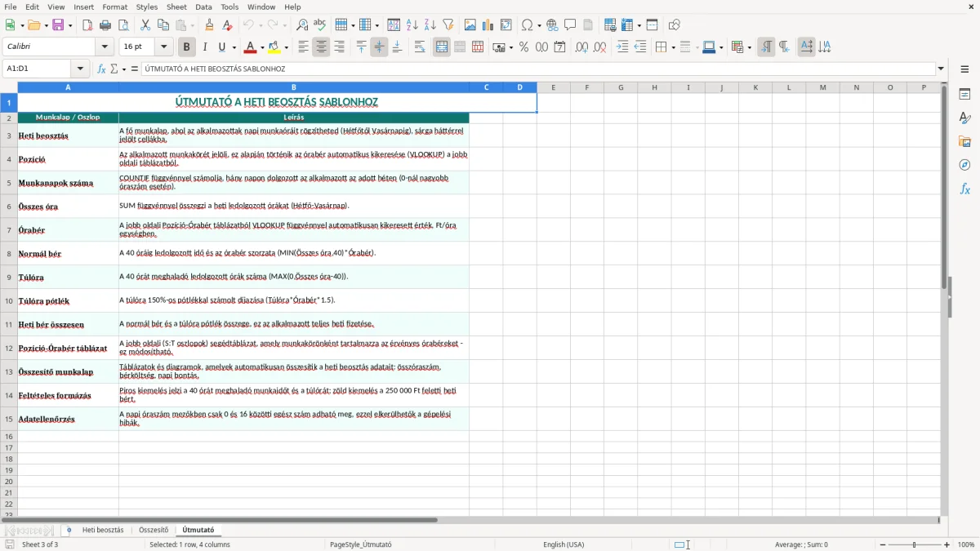Sort ascending
Screen dimensions: 980x551
(412, 25)
